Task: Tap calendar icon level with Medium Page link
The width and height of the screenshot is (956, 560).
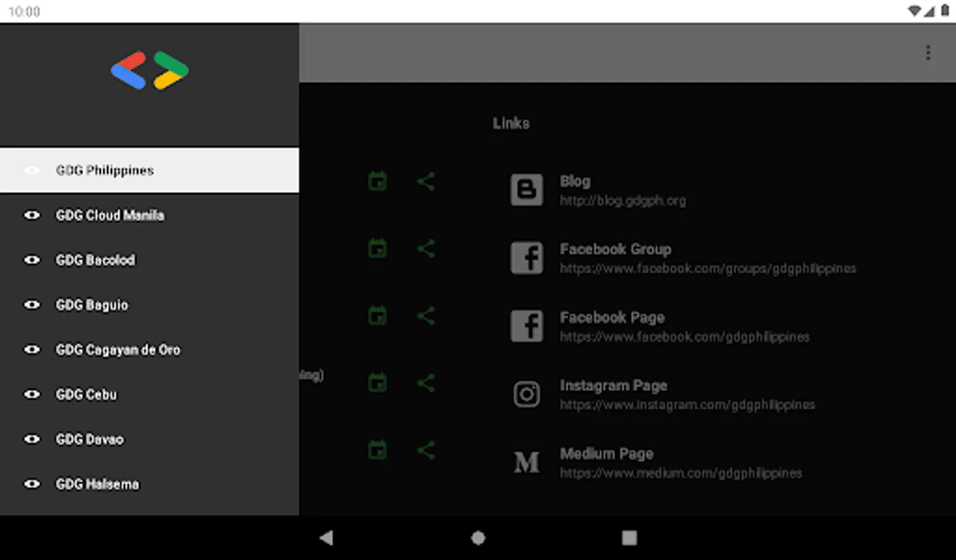Action: click(377, 450)
